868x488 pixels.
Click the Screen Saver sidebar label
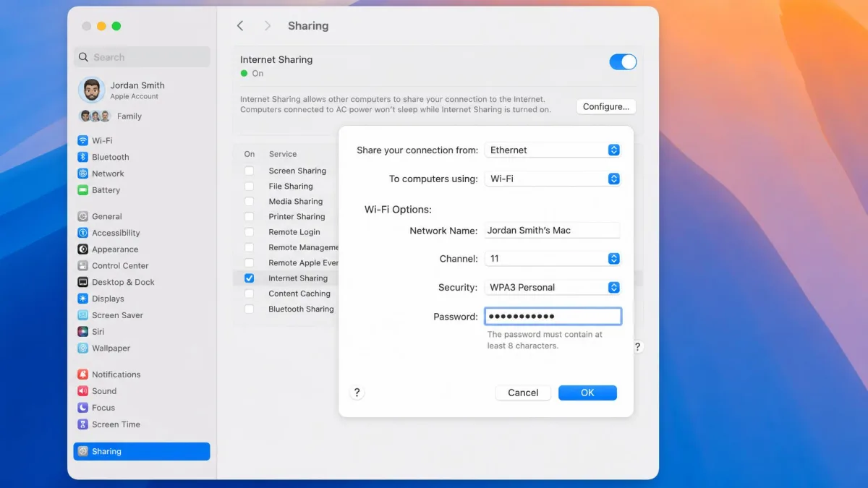[x=118, y=315]
